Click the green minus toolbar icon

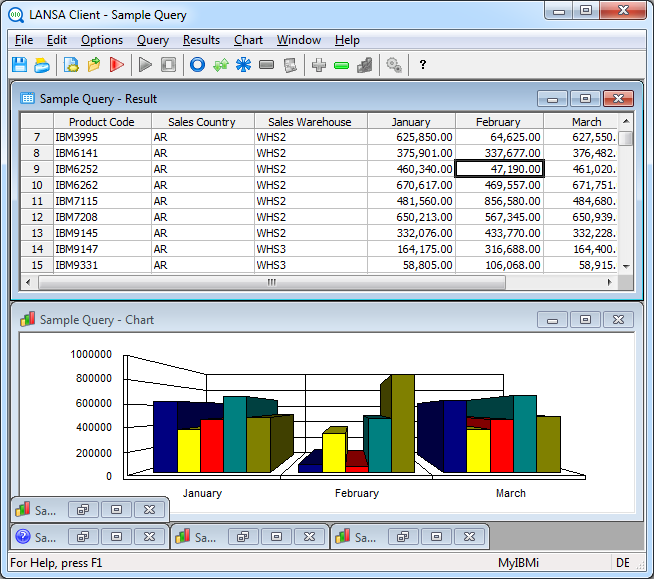341,65
